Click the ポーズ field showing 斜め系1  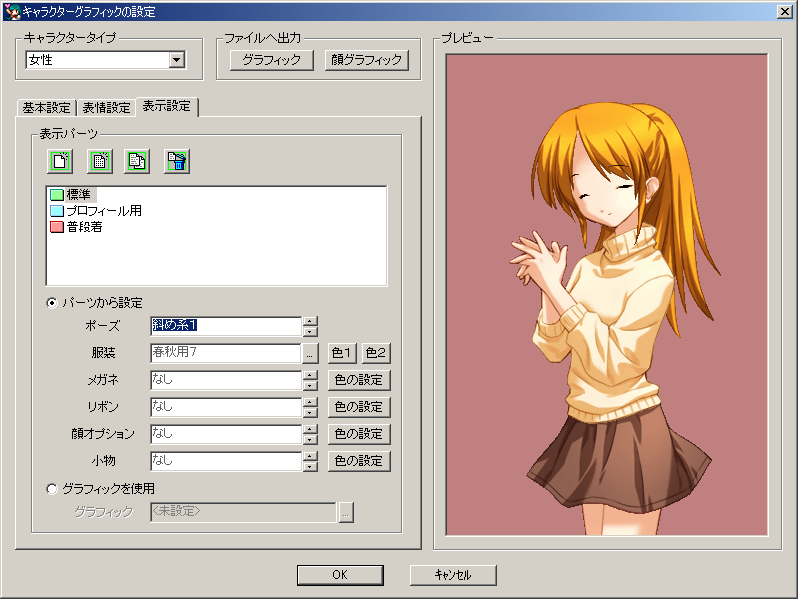pos(226,326)
